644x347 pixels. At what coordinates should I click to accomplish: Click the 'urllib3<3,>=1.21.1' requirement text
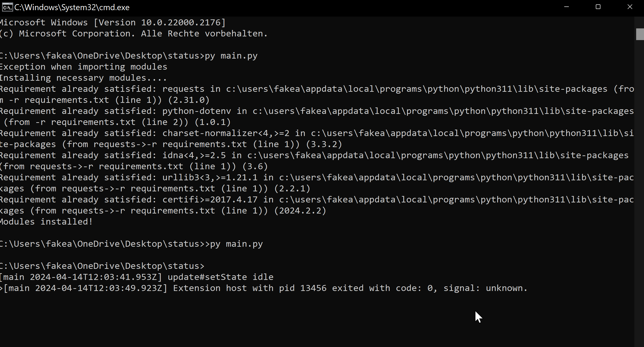click(x=210, y=178)
